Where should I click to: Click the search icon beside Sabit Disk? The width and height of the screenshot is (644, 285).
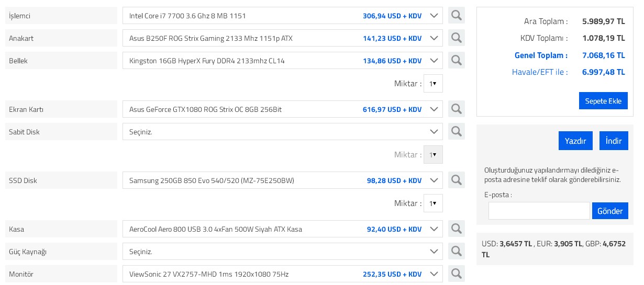(x=456, y=132)
